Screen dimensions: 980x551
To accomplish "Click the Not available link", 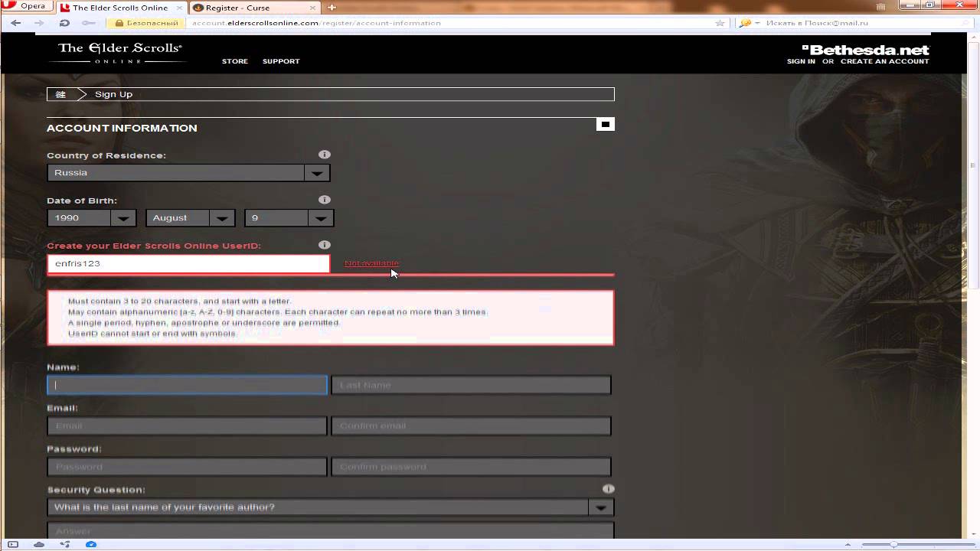I will tap(371, 263).
